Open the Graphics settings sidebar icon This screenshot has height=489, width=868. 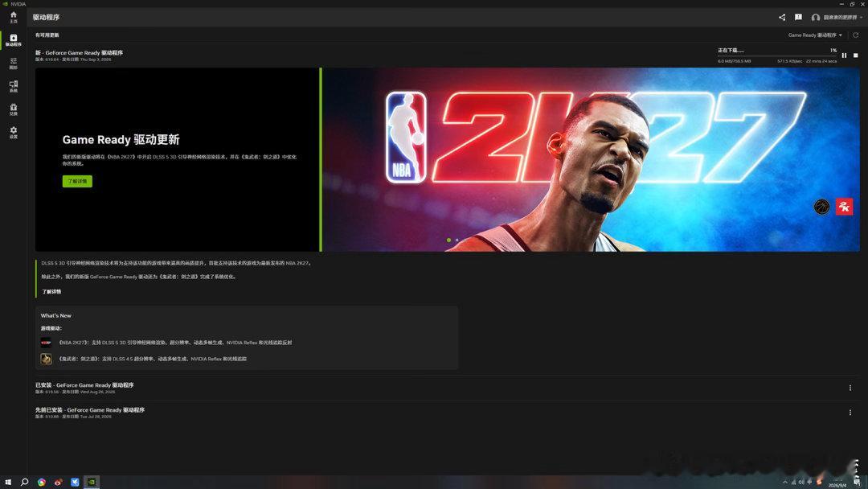[14, 63]
